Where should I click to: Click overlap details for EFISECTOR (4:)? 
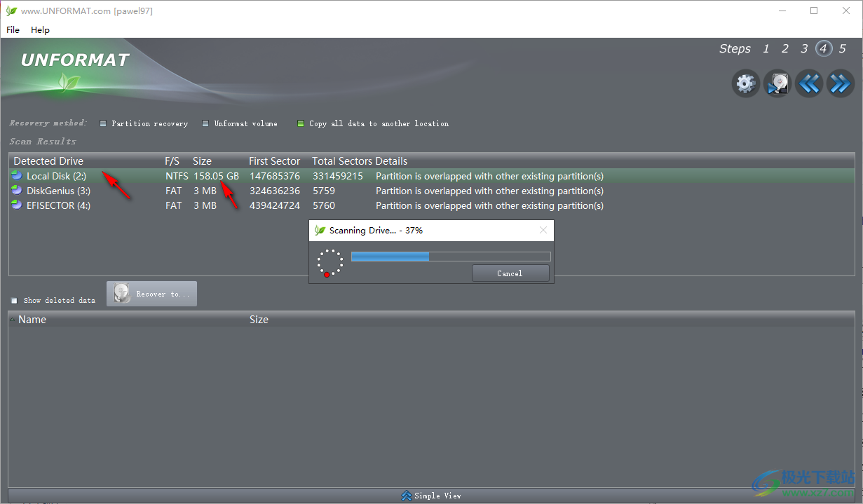point(489,205)
